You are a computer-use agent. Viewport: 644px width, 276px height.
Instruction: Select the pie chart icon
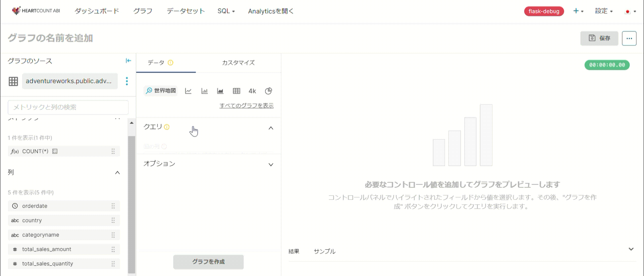tap(268, 91)
